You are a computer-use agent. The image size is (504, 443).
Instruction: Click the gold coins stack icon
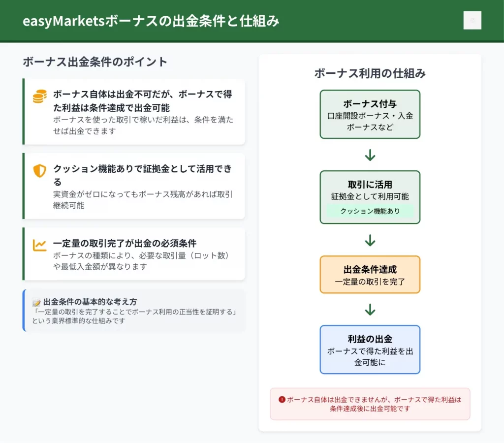point(39,96)
